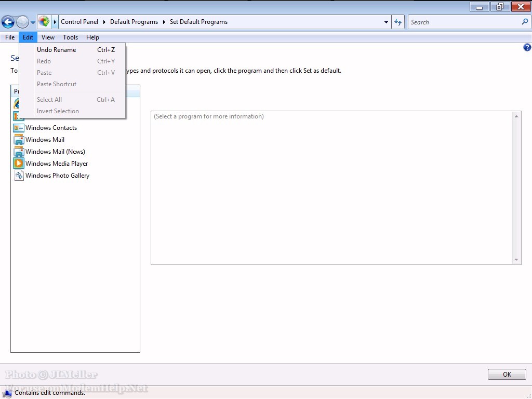The width and height of the screenshot is (532, 399).
Task: Open the address bar history dropdown
Action: 386,22
